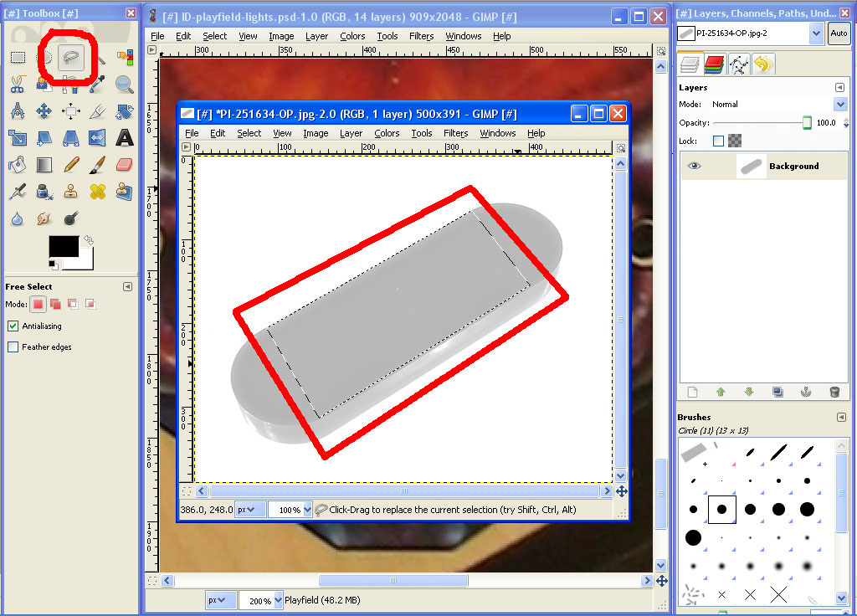
Task: Click the layer Opacity slider handle
Action: coord(807,123)
